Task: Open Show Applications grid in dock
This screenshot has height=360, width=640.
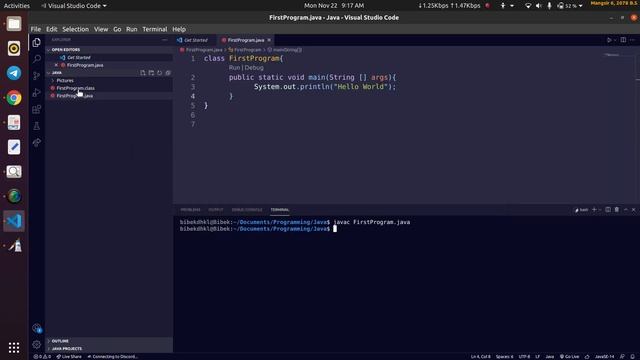Action: coord(14,347)
